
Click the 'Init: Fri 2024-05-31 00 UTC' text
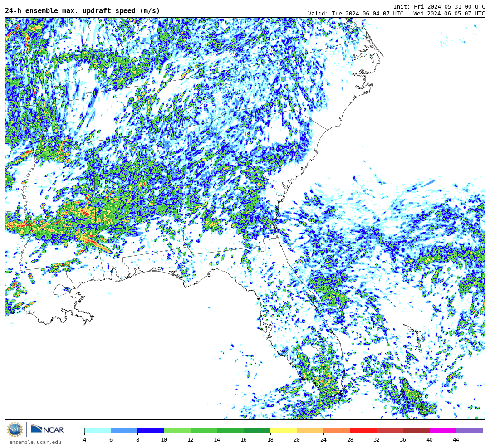tap(439, 6)
